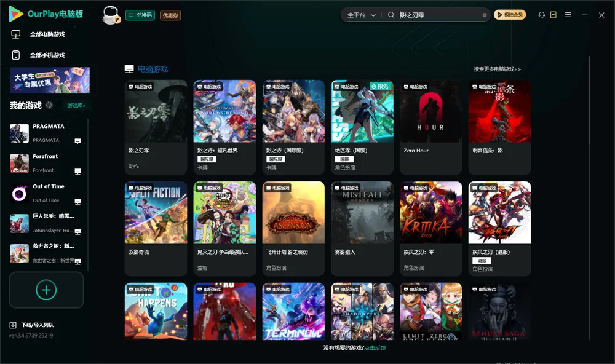This screenshot has height=364, width=615.
Task: Open the 兑换码 redeem code button
Action: [140, 15]
